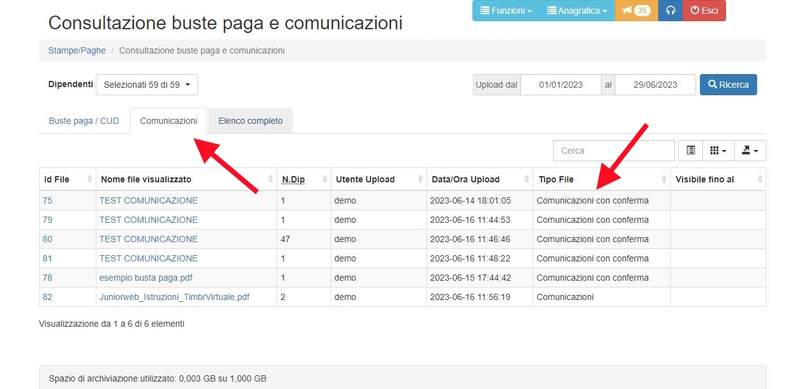This screenshot has width=800, height=389.
Task: Start the search with the Ricerca button
Action: pos(728,85)
